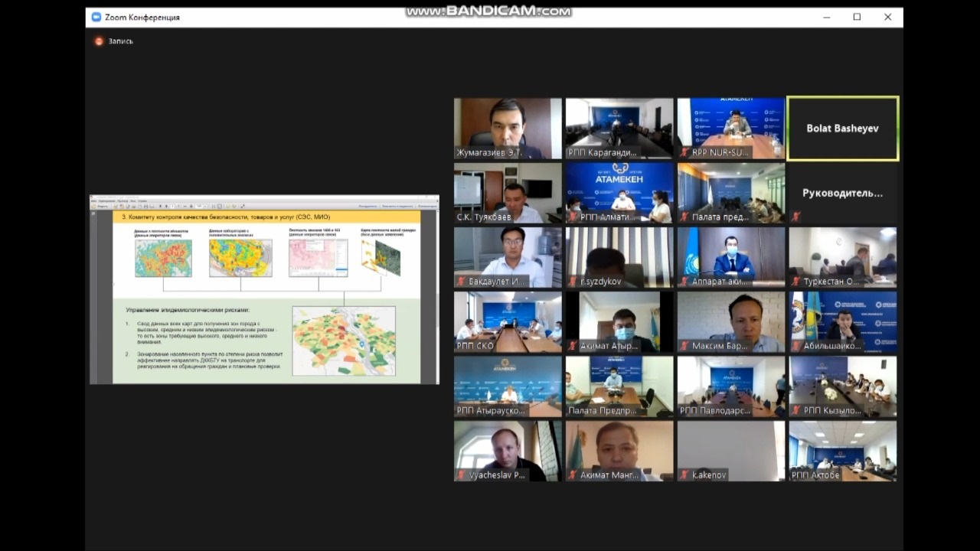This screenshot has height=551, width=980.
Task: Maximize the Zoom conference window
Action: (857, 17)
